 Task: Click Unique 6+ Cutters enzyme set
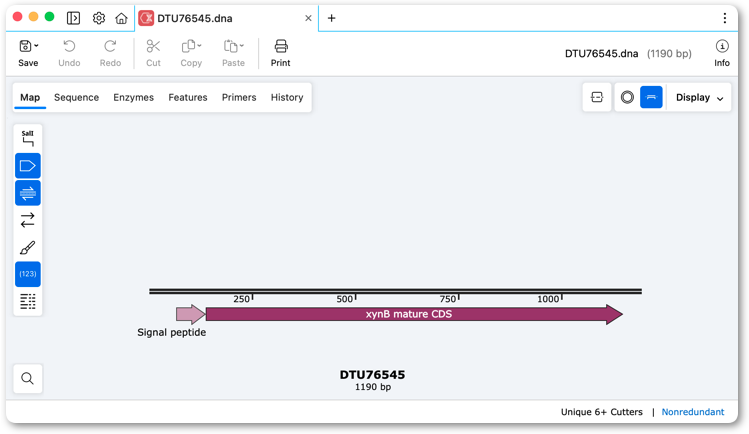click(x=601, y=412)
